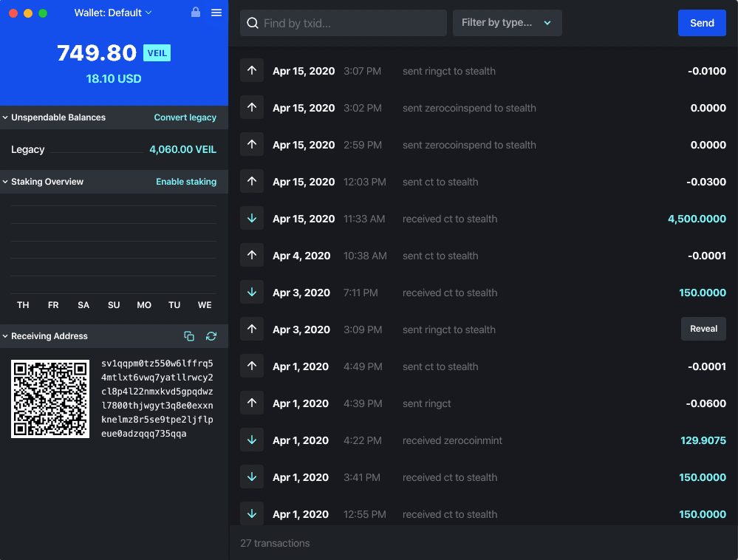Click sent arrow icon for 12:03 PM transaction
This screenshot has width=738, height=560.
coord(252,182)
